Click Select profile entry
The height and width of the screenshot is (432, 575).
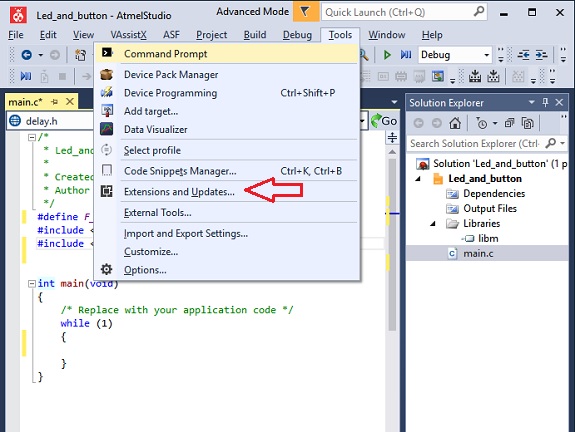(227, 150)
